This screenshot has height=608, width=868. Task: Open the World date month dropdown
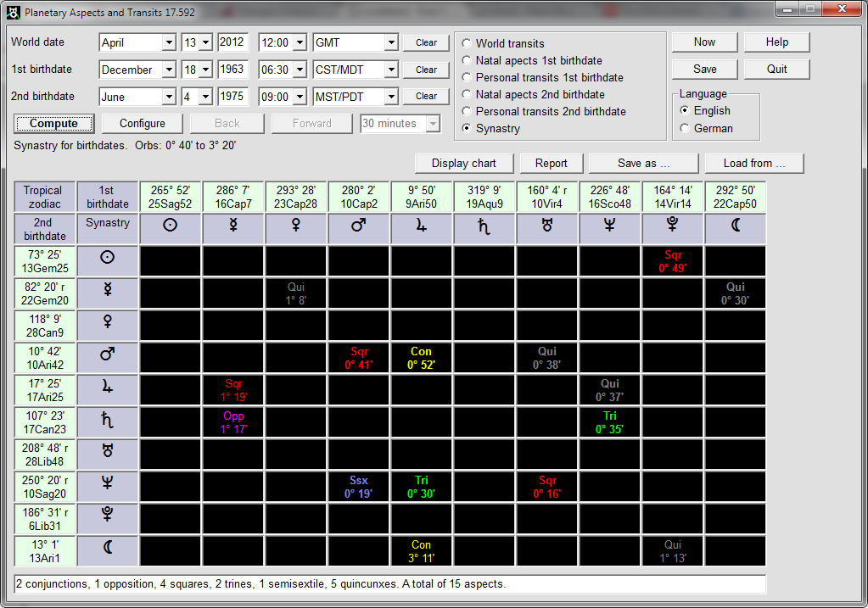click(169, 42)
